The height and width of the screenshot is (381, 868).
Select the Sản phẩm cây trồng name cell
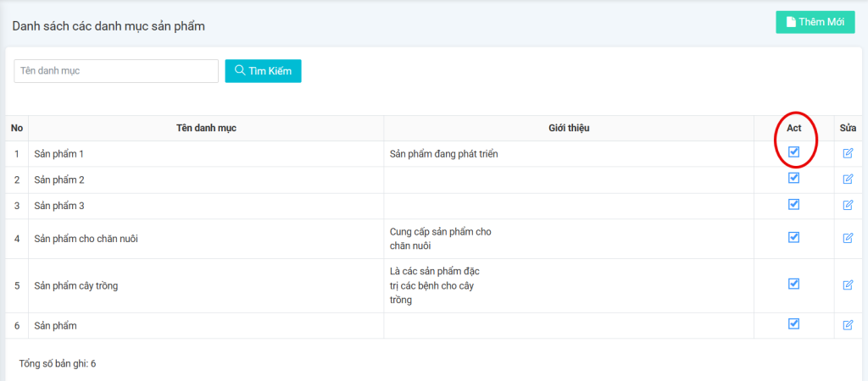[76, 285]
